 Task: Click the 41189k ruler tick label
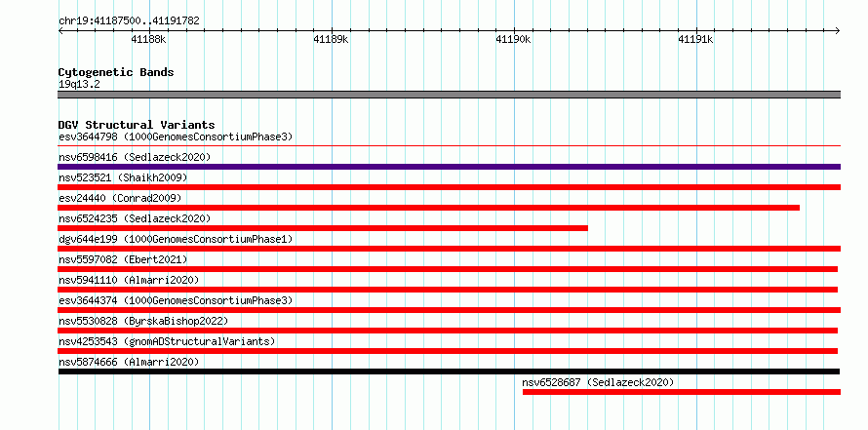tap(331, 39)
